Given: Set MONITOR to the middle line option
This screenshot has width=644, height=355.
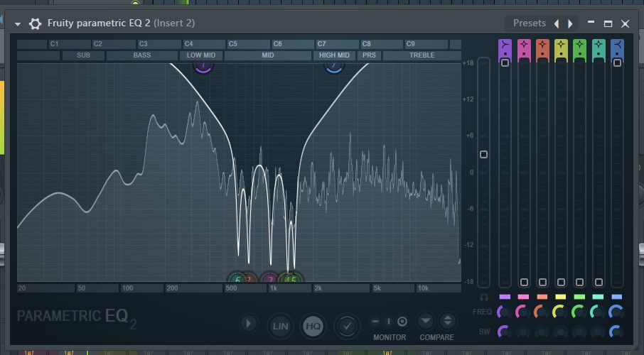Looking at the screenshot, I should point(389,322).
